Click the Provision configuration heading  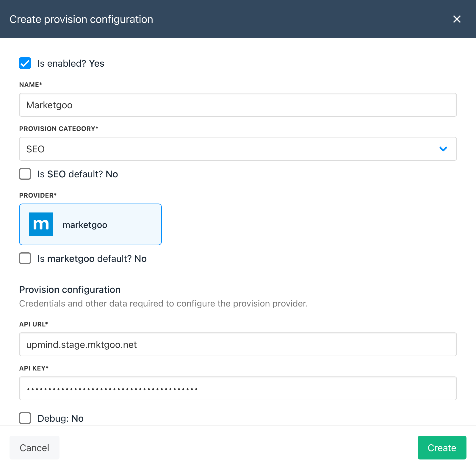[x=70, y=290]
